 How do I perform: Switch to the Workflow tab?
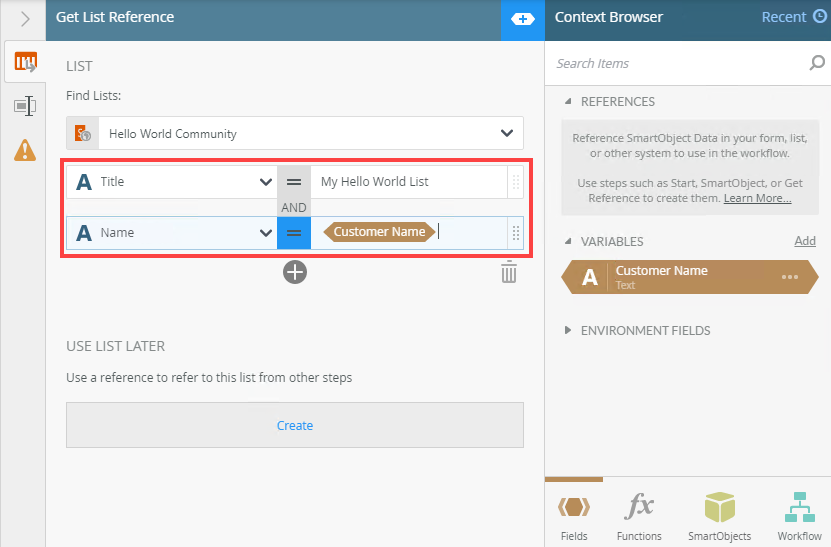[x=799, y=515]
